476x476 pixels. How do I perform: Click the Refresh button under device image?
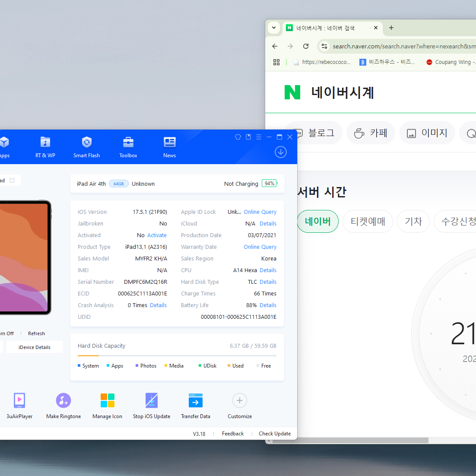point(36,333)
